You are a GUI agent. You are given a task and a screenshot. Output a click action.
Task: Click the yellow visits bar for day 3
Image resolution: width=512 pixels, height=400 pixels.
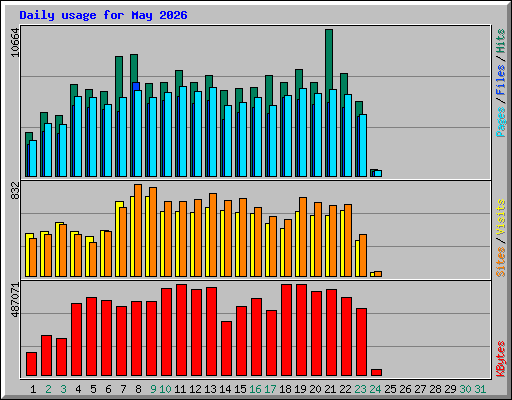pos(58,249)
